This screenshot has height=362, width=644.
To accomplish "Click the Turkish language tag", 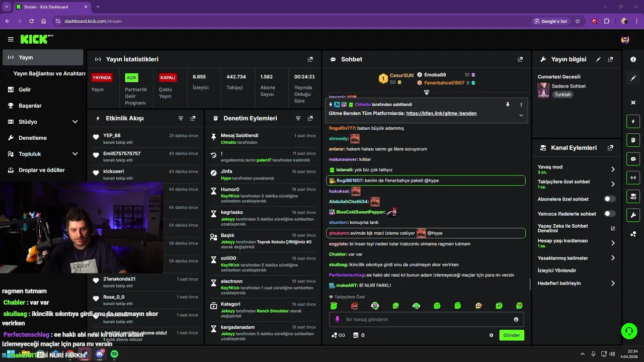I will coord(562,95).
